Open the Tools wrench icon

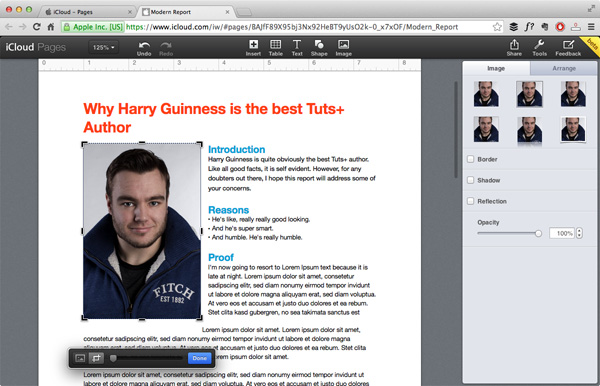[539, 48]
